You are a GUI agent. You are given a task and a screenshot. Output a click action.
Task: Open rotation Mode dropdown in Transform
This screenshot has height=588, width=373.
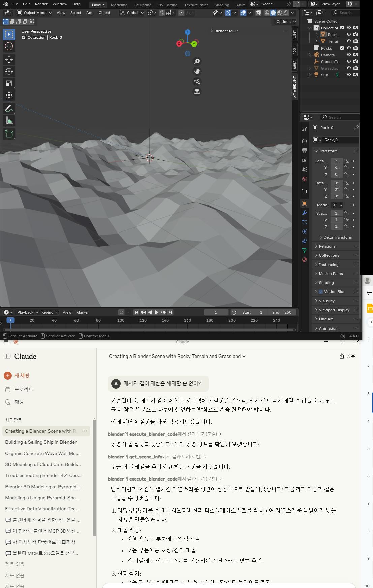click(337, 205)
